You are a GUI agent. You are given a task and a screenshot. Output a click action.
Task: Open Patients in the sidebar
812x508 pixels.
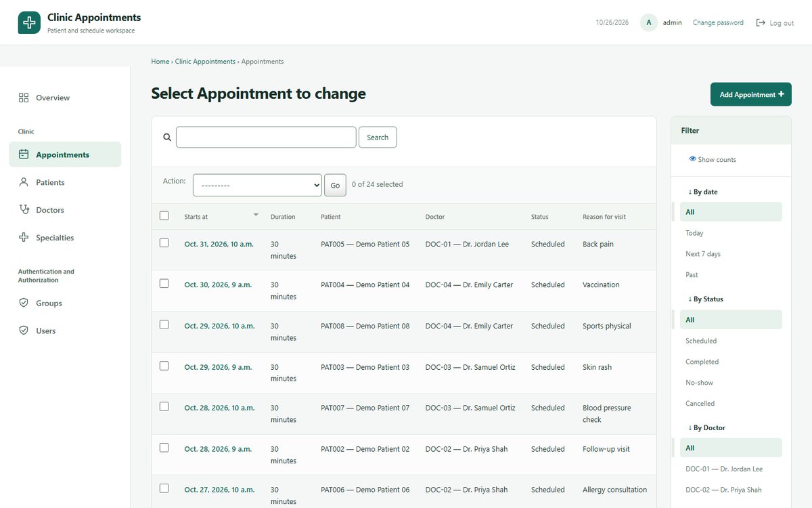[x=65, y=182]
